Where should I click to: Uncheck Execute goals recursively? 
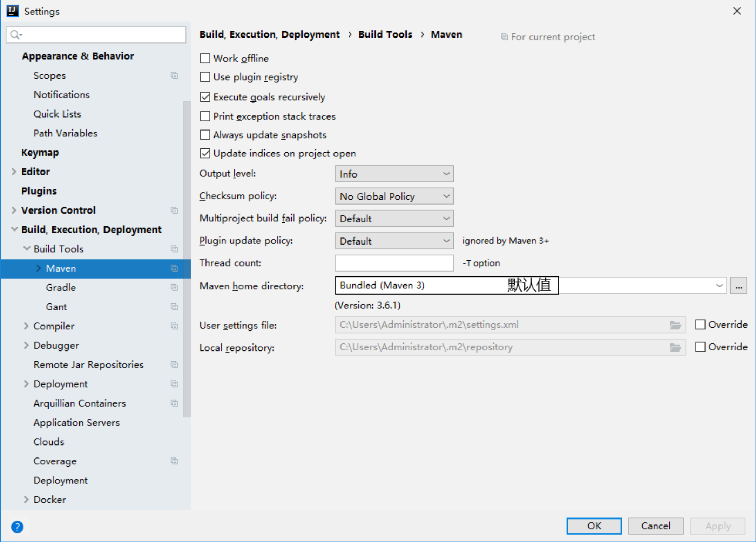click(x=205, y=97)
